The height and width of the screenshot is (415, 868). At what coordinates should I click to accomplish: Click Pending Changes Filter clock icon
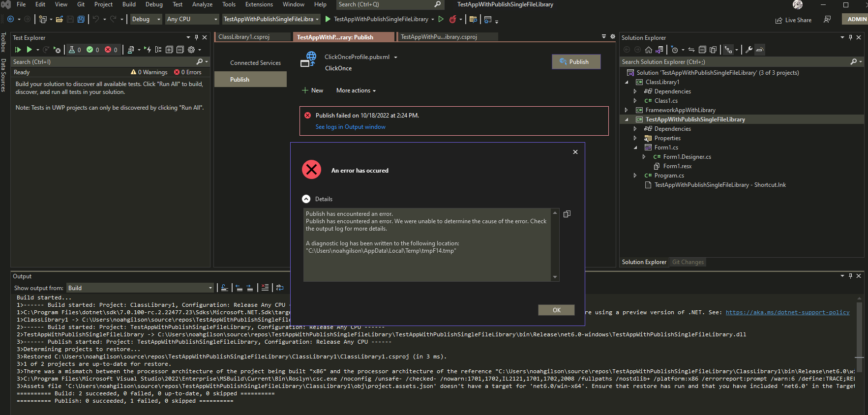675,50
